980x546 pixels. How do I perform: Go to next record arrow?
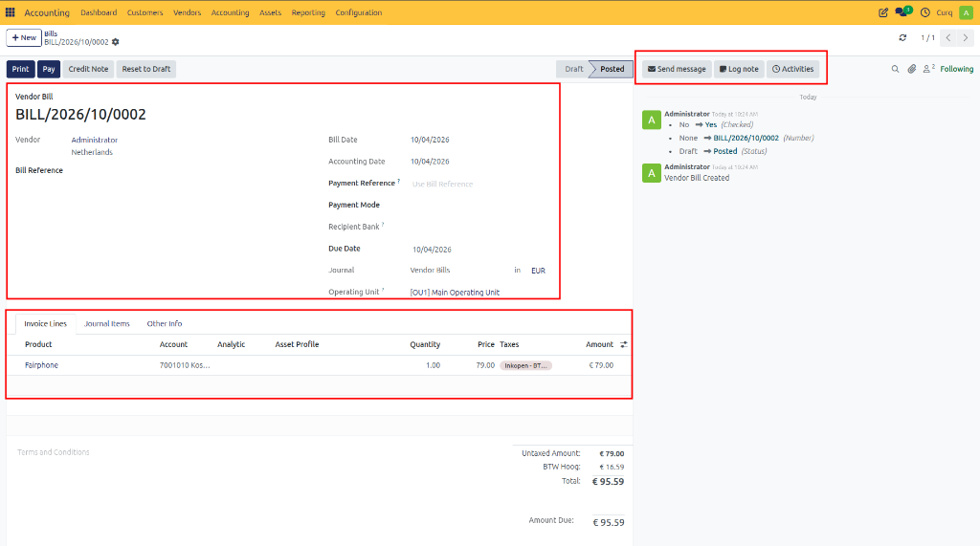[965, 37]
